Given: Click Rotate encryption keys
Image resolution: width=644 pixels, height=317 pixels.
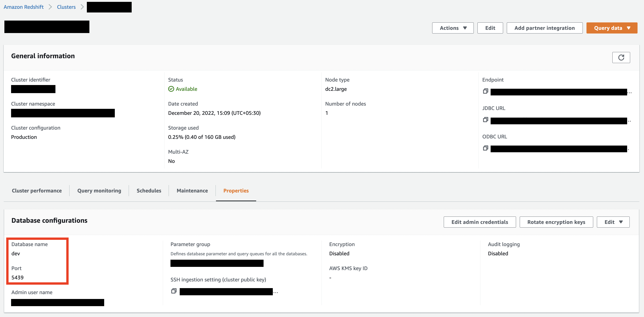Looking at the screenshot, I should coord(556,222).
